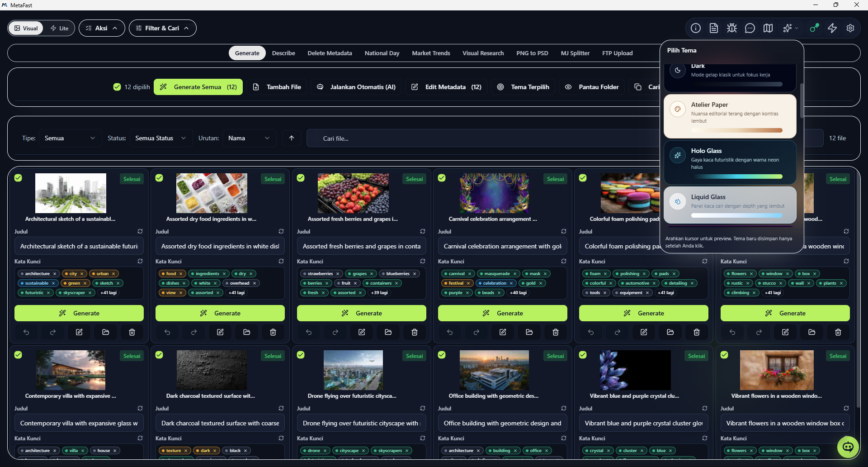Switch to the Describe tab
This screenshot has height=467, width=868.
[283, 53]
